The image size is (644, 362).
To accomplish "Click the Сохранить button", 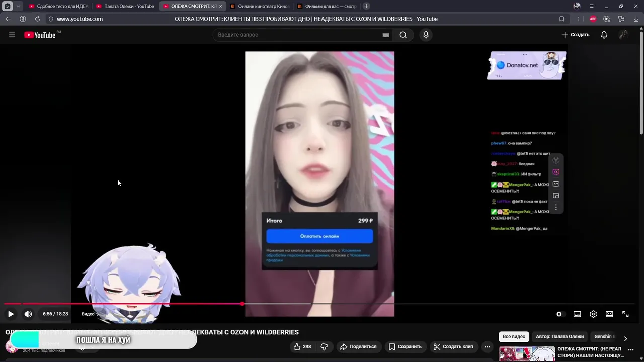I will (x=405, y=346).
